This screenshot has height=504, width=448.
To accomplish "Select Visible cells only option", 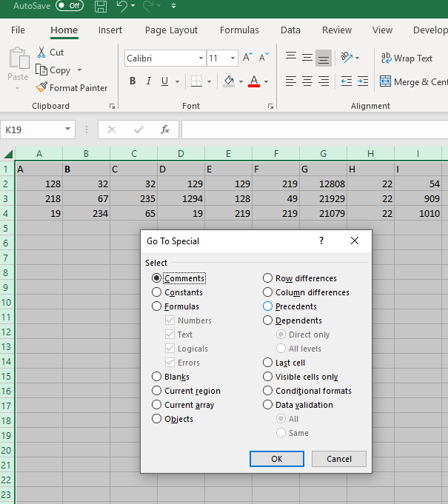I will pyautogui.click(x=267, y=377).
